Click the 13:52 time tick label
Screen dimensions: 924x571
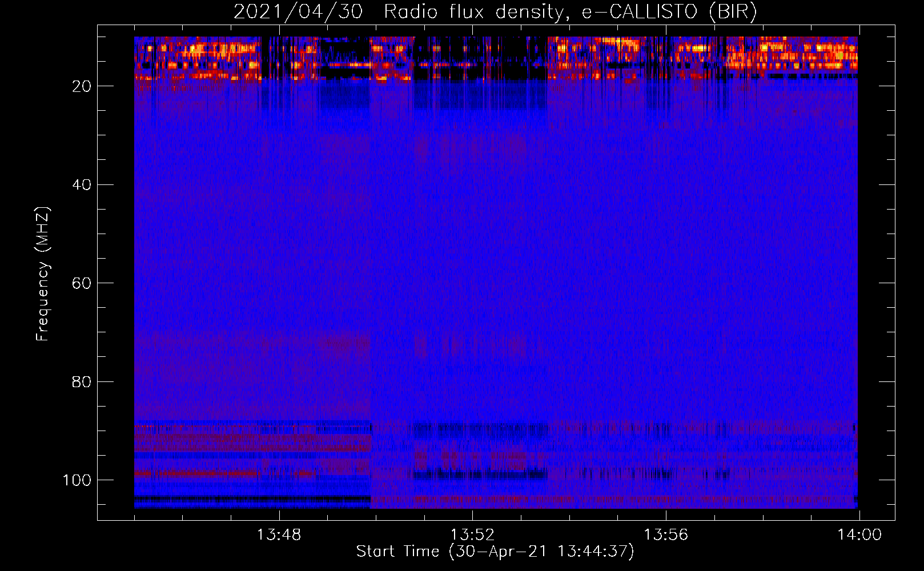pos(472,535)
